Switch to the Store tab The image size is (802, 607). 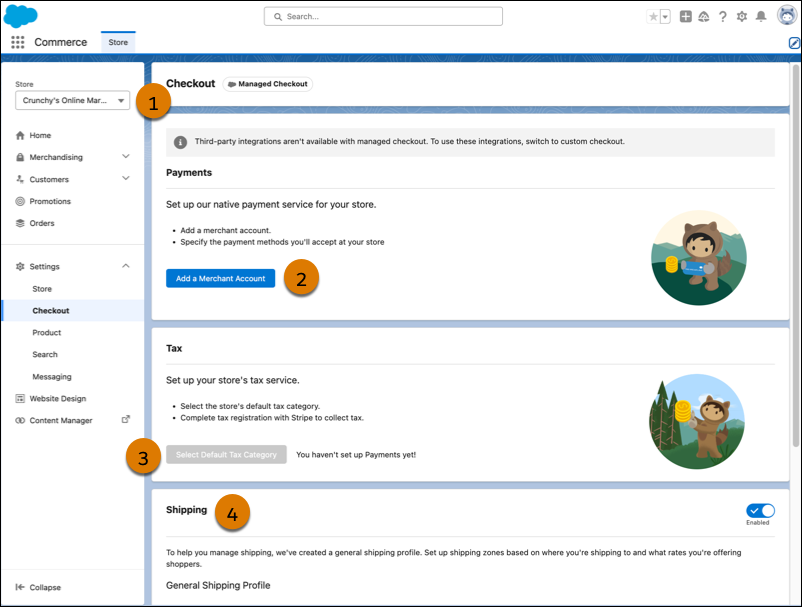[x=118, y=42]
